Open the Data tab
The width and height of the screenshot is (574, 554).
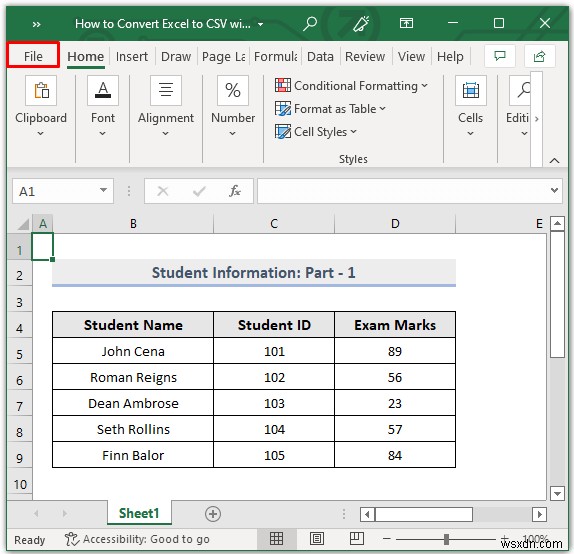320,56
